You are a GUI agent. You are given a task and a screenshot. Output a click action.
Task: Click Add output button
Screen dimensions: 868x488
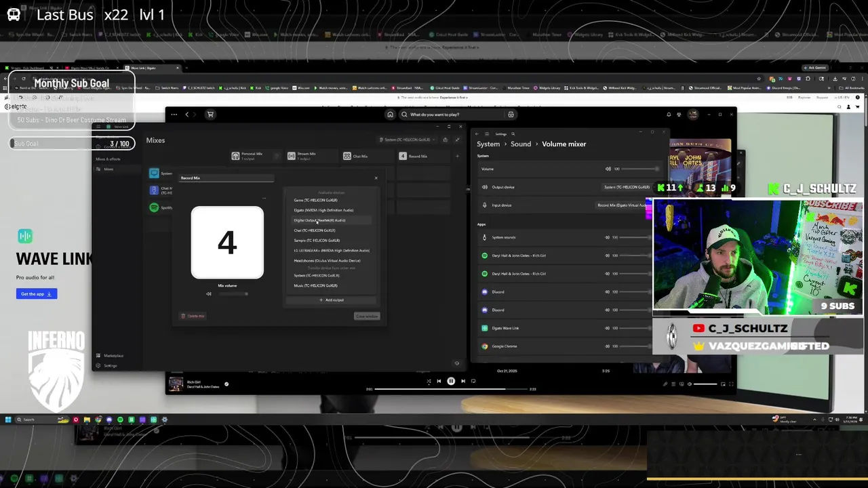pos(332,300)
